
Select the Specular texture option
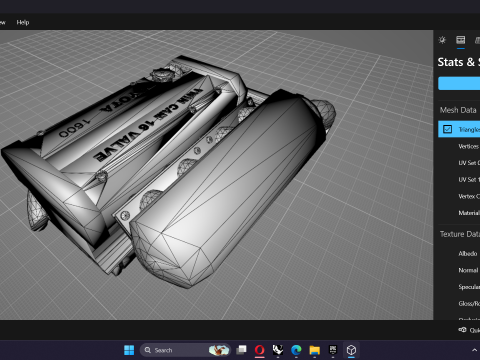point(469,287)
